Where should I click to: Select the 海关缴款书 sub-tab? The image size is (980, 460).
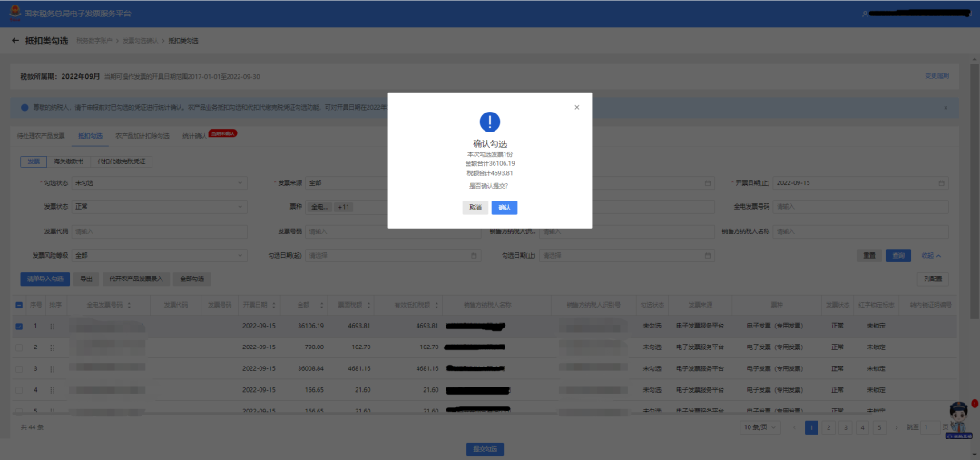69,161
